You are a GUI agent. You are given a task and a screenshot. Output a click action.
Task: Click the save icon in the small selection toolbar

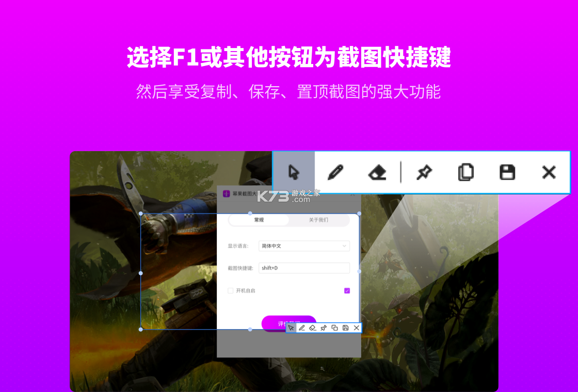point(345,328)
